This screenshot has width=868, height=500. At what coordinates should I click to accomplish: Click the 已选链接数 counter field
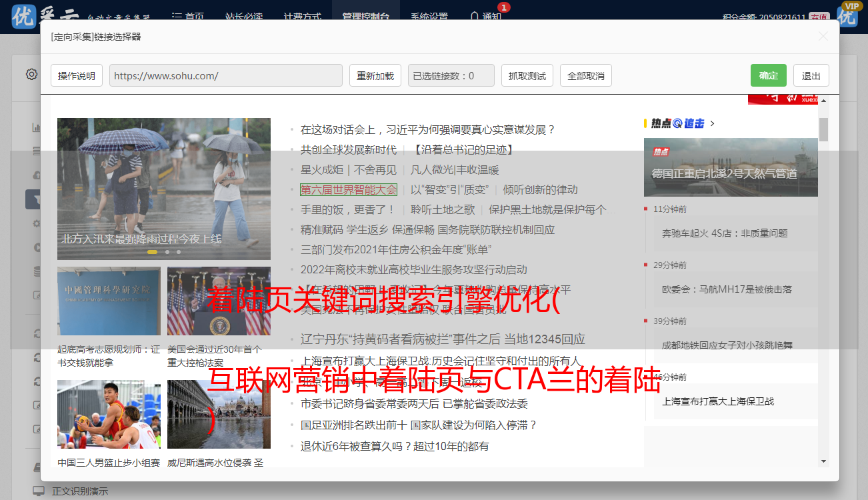tap(451, 75)
